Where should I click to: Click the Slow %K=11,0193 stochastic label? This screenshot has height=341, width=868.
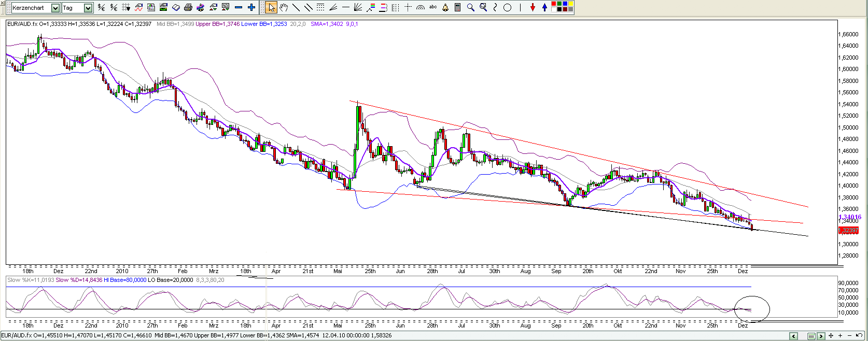[30, 280]
